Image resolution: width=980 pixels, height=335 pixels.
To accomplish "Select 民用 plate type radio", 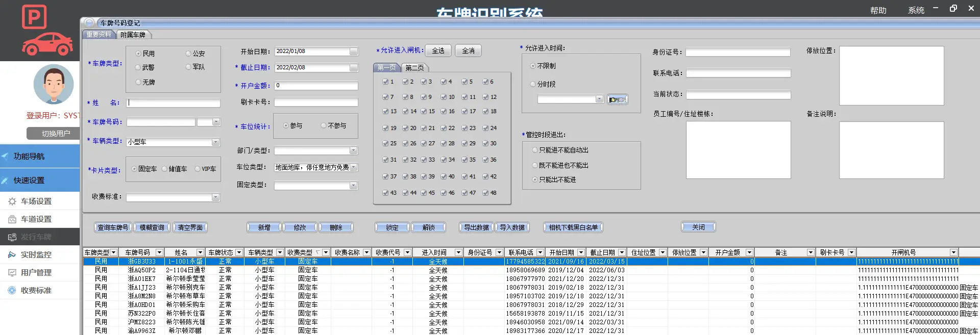I will tap(138, 54).
